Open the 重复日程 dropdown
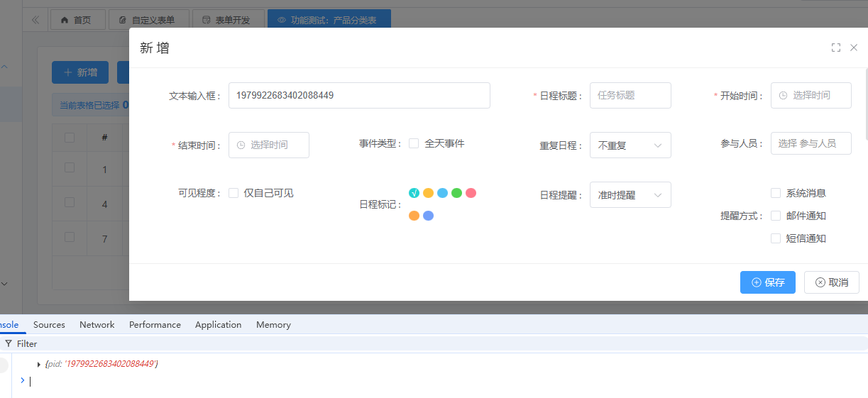 pyautogui.click(x=630, y=145)
